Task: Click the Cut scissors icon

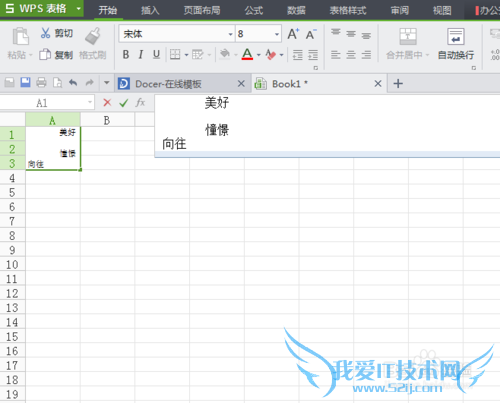Action: [45, 33]
